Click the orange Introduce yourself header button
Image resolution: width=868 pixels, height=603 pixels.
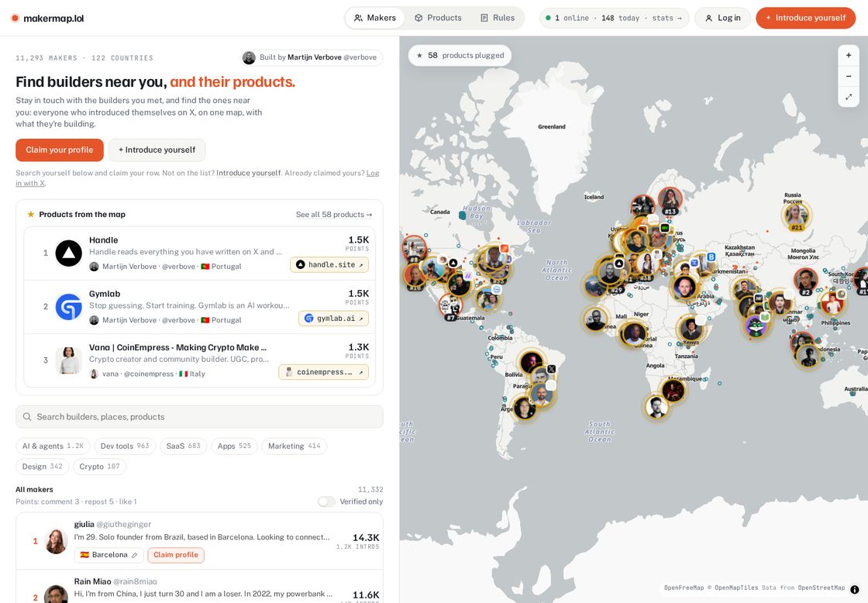click(805, 18)
